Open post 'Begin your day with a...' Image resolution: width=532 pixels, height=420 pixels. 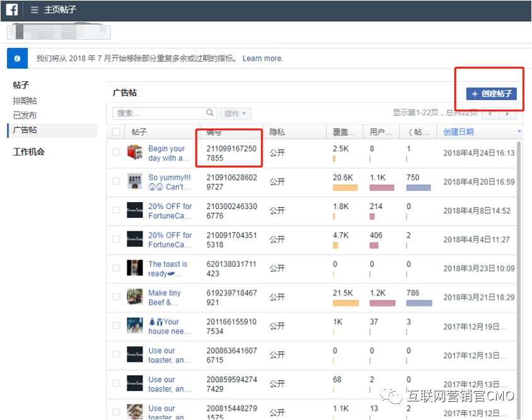pos(169,153)
